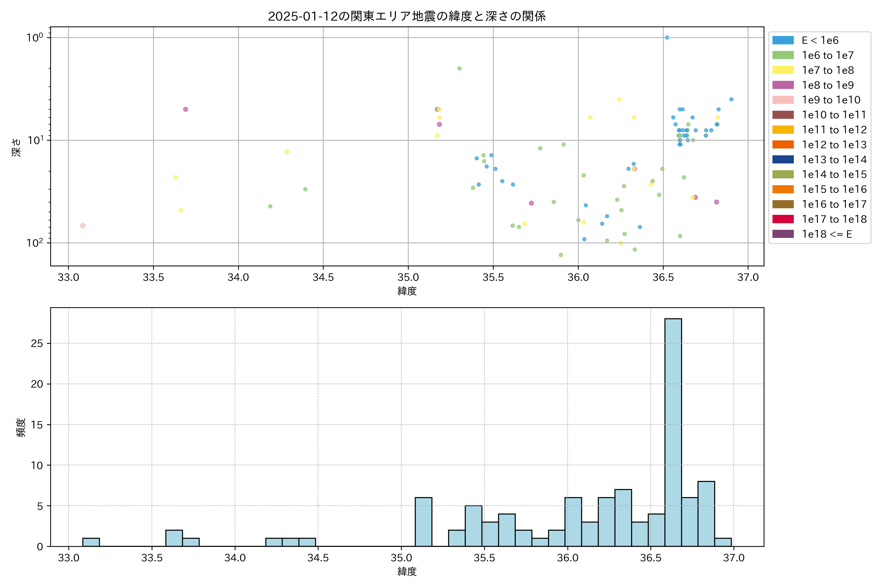Screen dimensions: 882x588
Task: Click the green '1e6 to 1e7' legend swatch
Action: pos(783,55)
